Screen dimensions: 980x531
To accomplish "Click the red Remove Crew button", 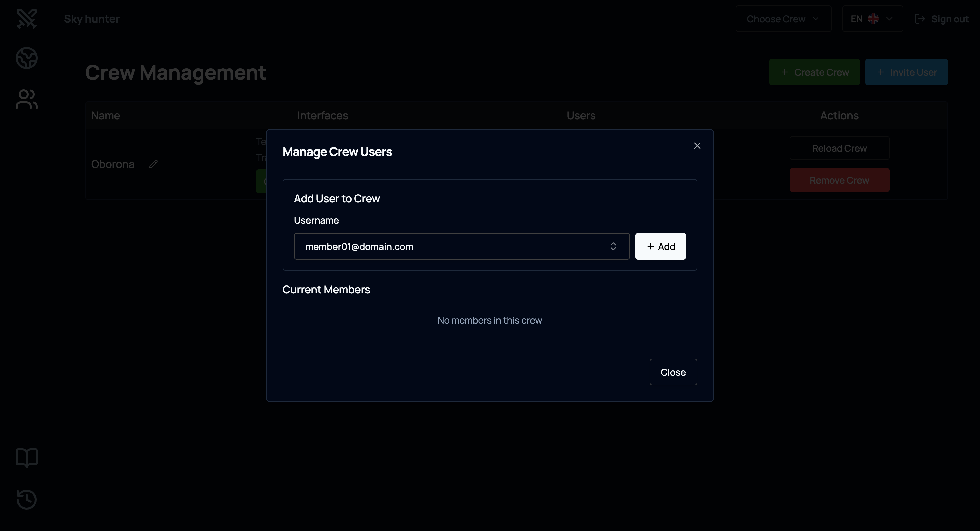I will 839,180.
